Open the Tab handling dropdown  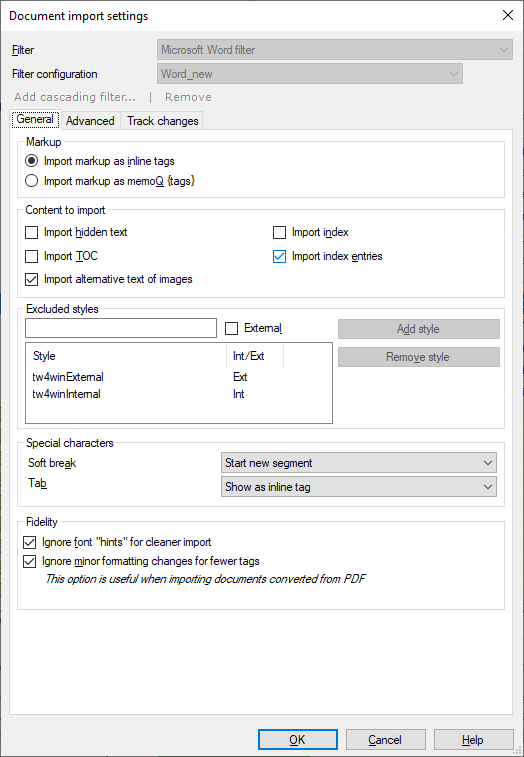358,487
